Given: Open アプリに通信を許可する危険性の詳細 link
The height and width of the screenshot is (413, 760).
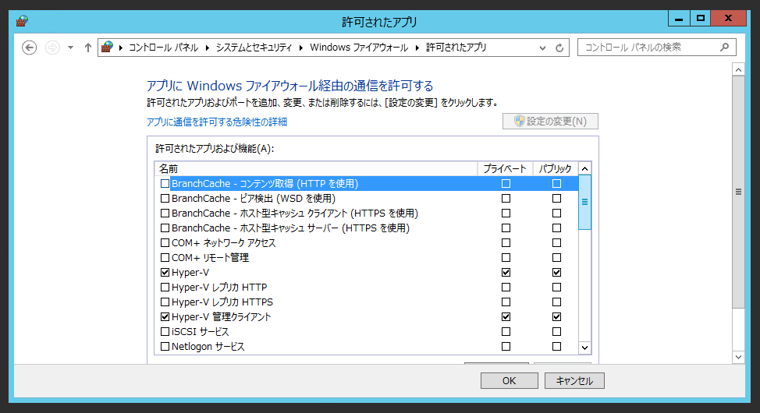Looking at the screenshot, I should (x=217, y=122).
